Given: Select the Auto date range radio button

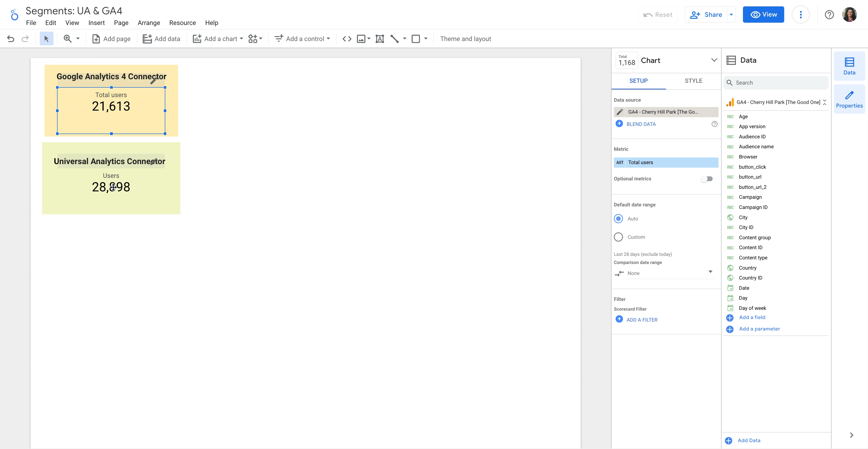Looking at the screenshot, I should coord(619,218).
